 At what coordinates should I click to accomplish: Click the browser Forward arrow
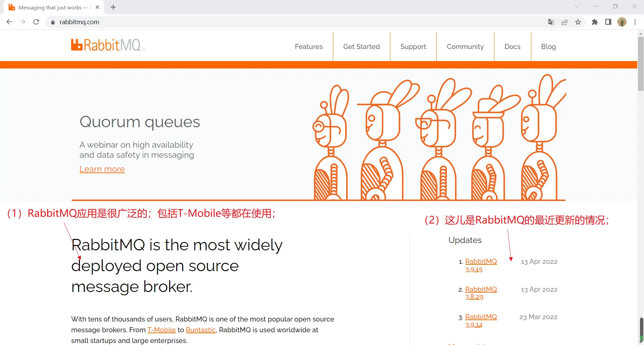pyautogui.click(x=23, y=22)
